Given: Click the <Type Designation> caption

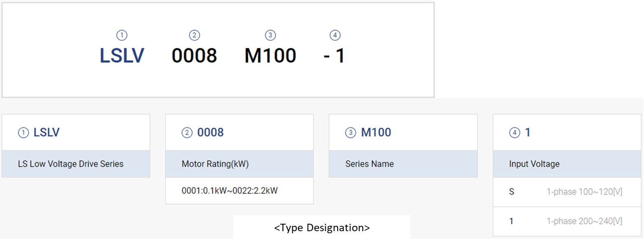Looking at the screenshot, I should click(322, 227).
